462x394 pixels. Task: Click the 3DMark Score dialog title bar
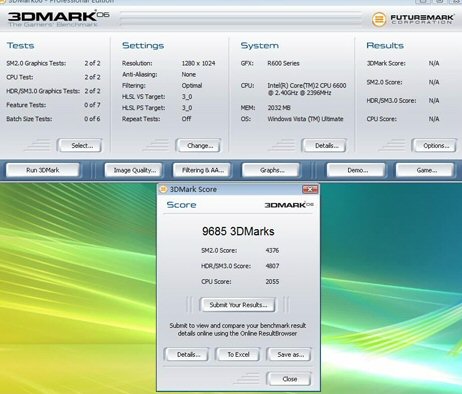[x=238, y=189]
